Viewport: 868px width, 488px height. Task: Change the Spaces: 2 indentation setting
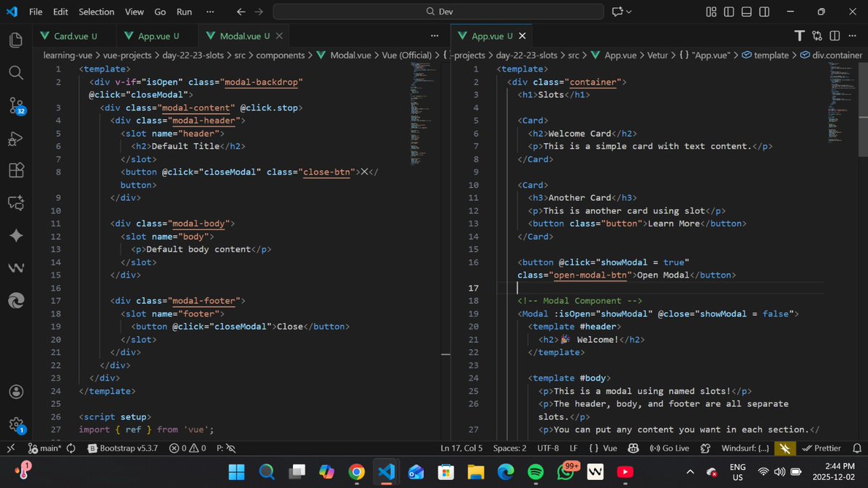(x=509, y=448)
